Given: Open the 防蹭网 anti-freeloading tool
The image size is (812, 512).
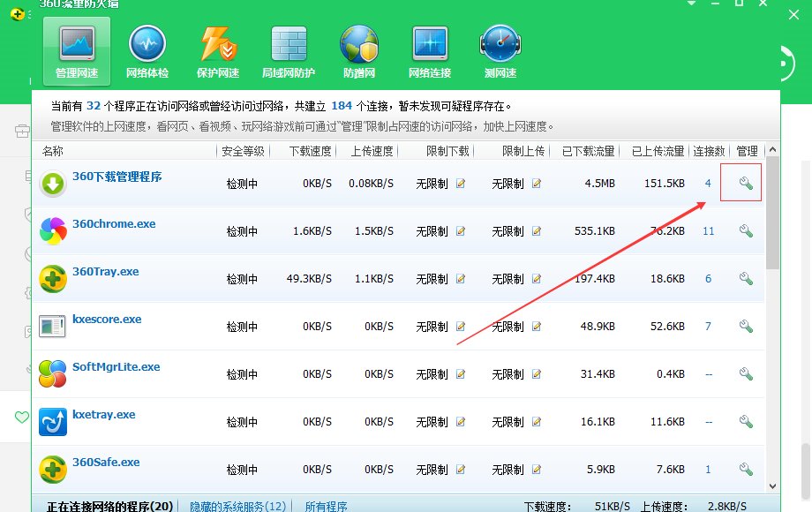Looking at the screenshot, I should tap(358, 49).
